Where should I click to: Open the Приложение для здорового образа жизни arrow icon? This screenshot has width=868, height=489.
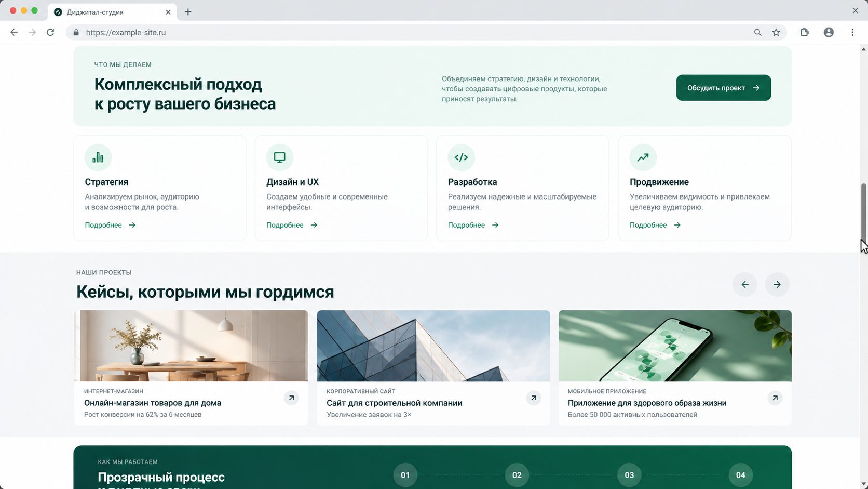click(x=775, y=398)
